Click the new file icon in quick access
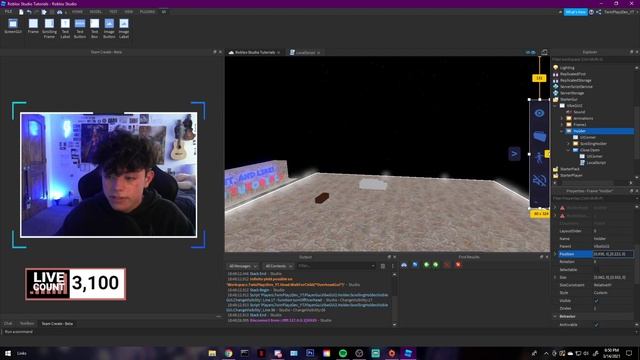 tap(21, 12)
